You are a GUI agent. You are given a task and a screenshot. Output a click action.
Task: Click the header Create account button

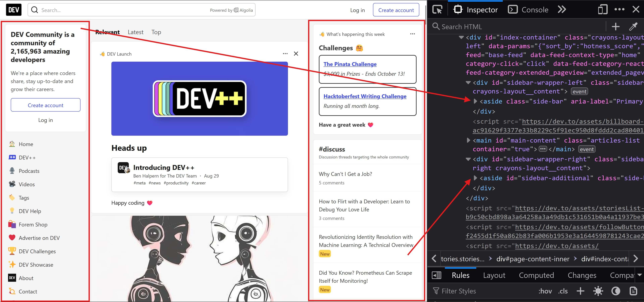pyautogui.click(x=396, y=10)
